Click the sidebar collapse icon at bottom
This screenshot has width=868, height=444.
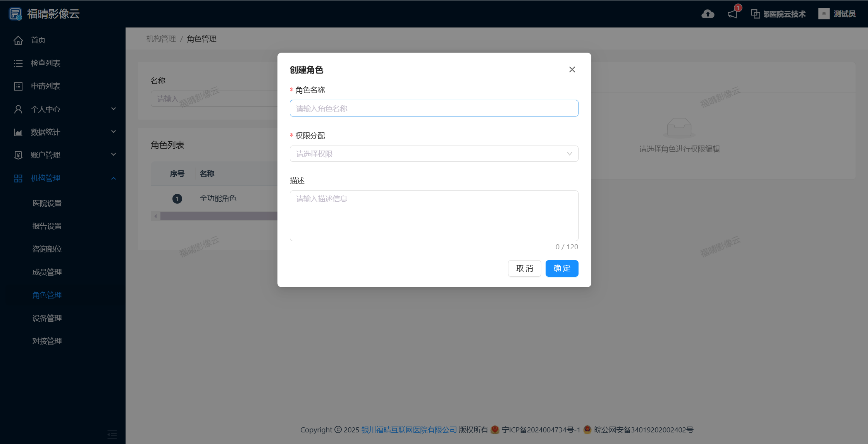[x=112, y=434]
